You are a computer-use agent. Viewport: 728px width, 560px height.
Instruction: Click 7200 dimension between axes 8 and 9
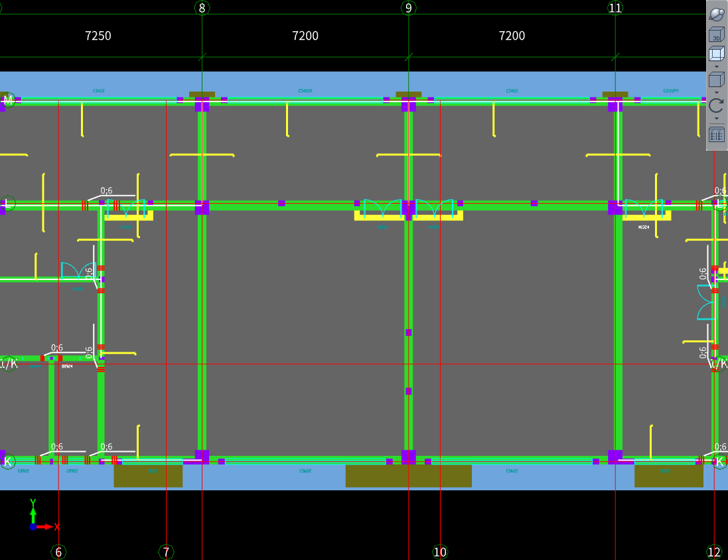point(305,36)
